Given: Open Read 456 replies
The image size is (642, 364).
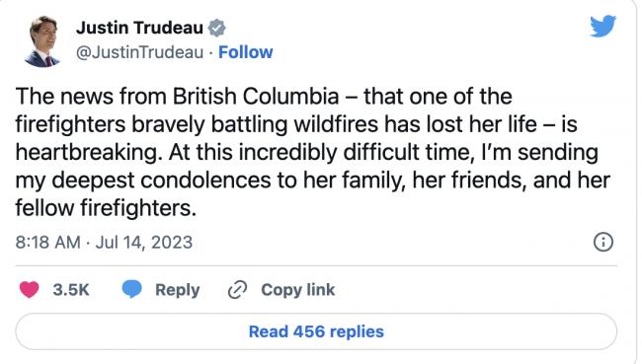Looking at the screenshot, I should (x=316, y=331).
